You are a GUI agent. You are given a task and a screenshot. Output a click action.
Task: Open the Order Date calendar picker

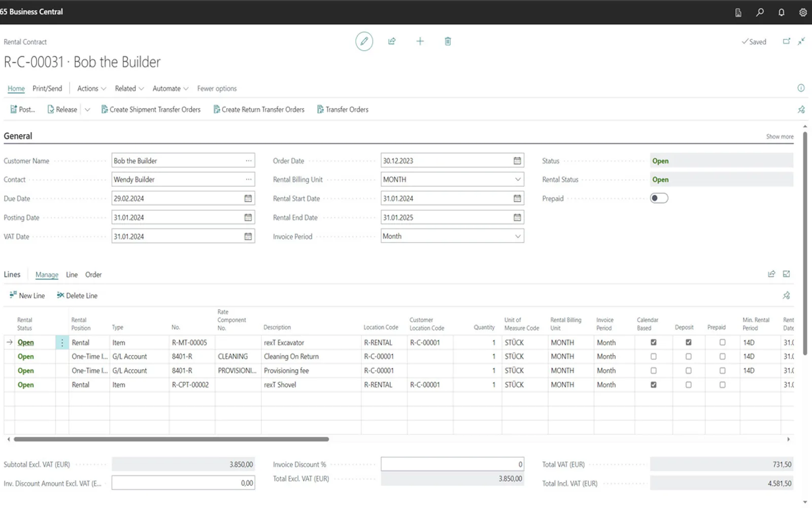(517, 161)
